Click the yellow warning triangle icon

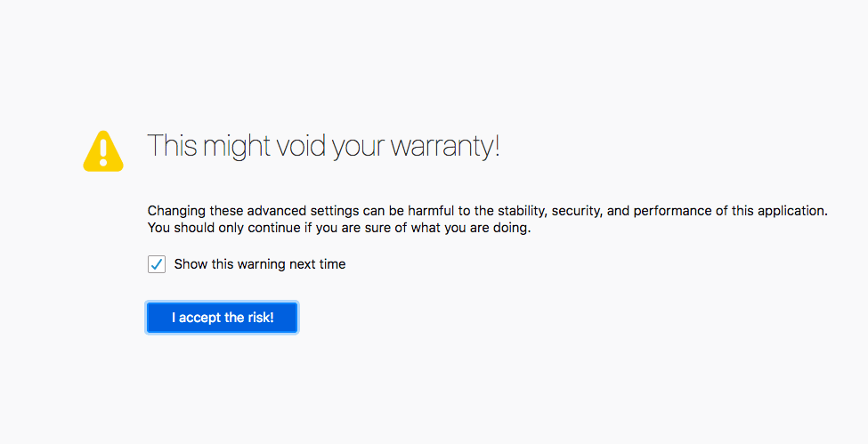103,151
